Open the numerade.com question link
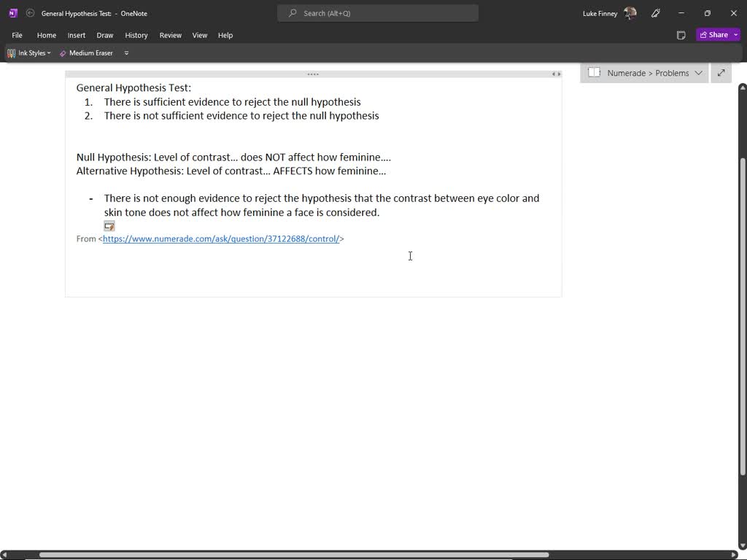This screenshot has height=560, width=747. click(221, 238)
